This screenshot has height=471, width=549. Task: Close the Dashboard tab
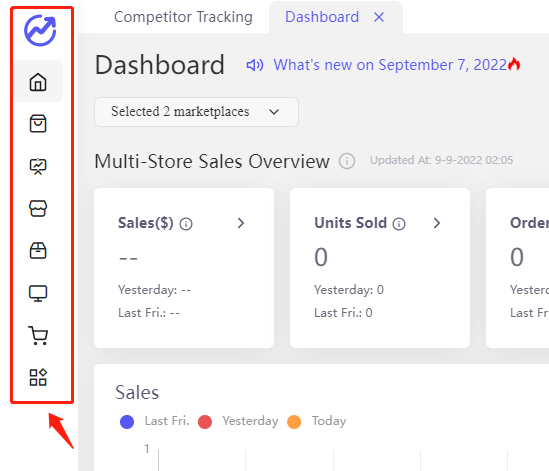(x=379, y=17)
